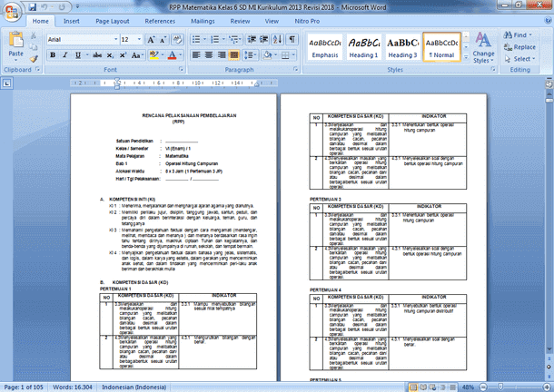Zoom out with minus button
The height and width of the screenshot is (392, 554).
pyautogui.click(x=483, y=387)
